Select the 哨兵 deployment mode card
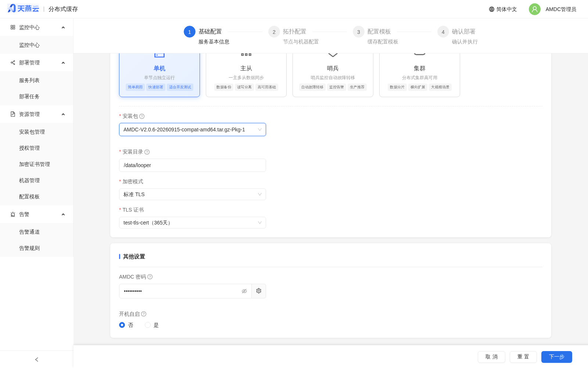This screenshot has height=368, width=588. [x=333, y=75]
